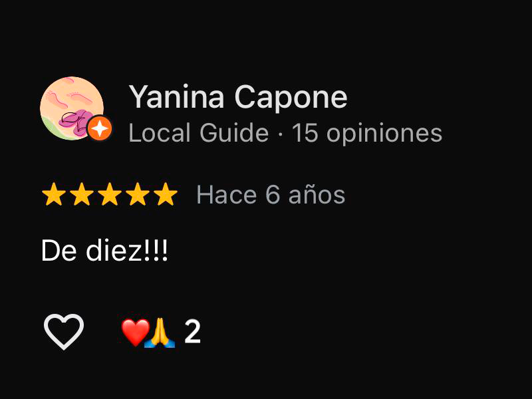This screenshot has width=532, height=399.
Task: Like the review with the outlined heart
Action: pyautogui.click(x=64, y=331)
